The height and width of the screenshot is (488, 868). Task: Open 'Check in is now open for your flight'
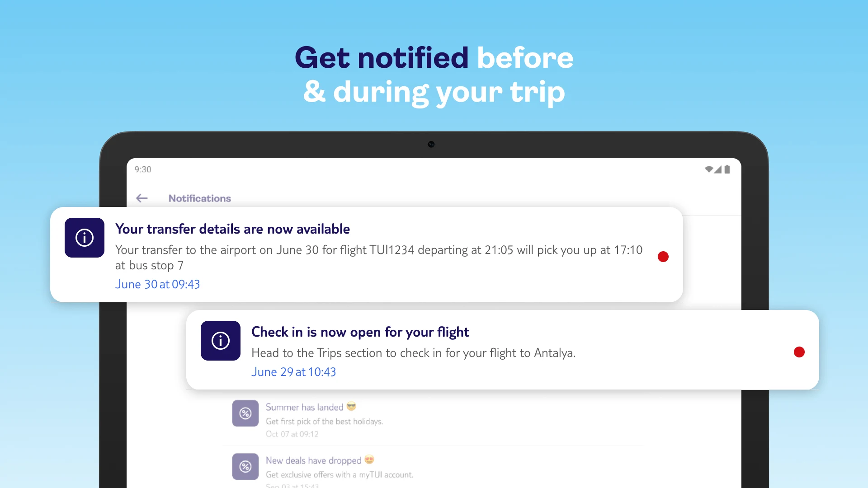[360, 332]
